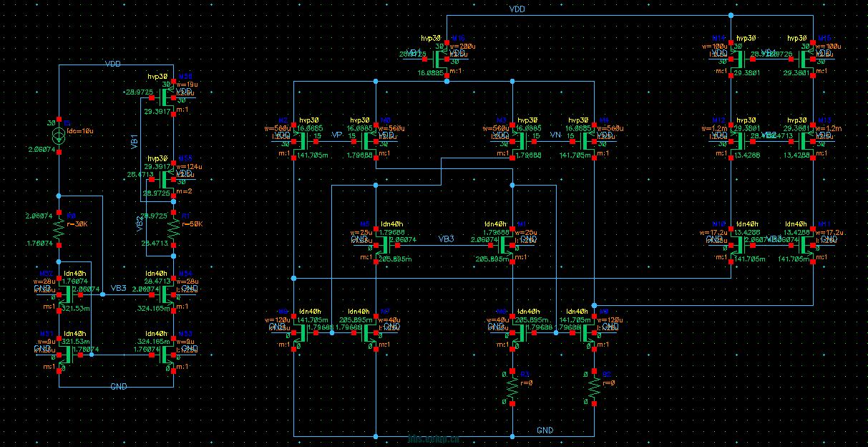Select the VB3 label between center NMOS pair
868x447 pixels.
(446, 239)
